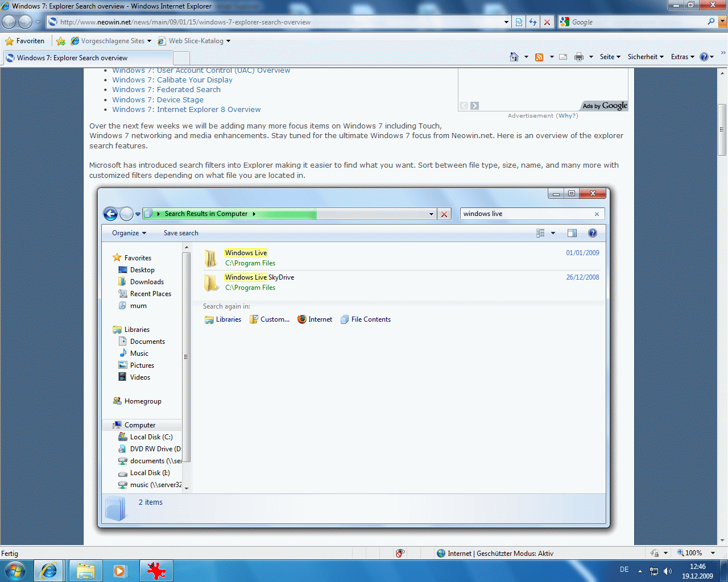Click the green progress address bar in Explorer screenshot
The height and width of the screenshot is (582, 728).
coord(289,214)
